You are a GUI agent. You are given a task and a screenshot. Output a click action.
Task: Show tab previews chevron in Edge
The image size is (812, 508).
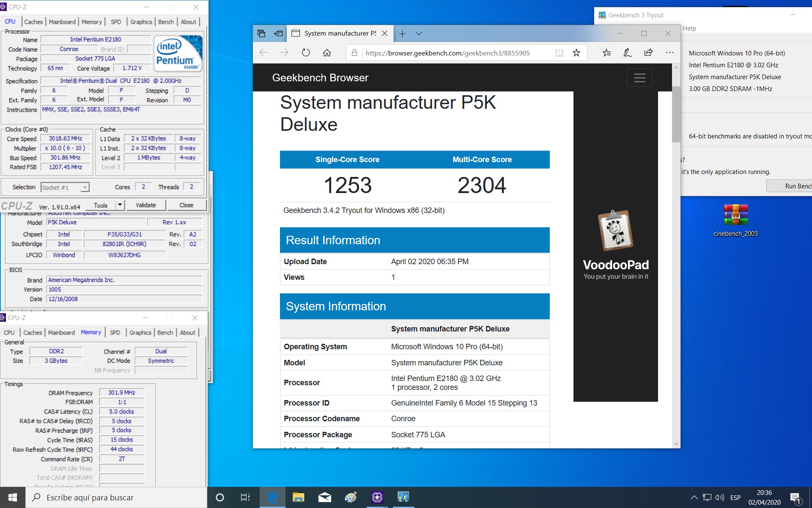point(419,33)
